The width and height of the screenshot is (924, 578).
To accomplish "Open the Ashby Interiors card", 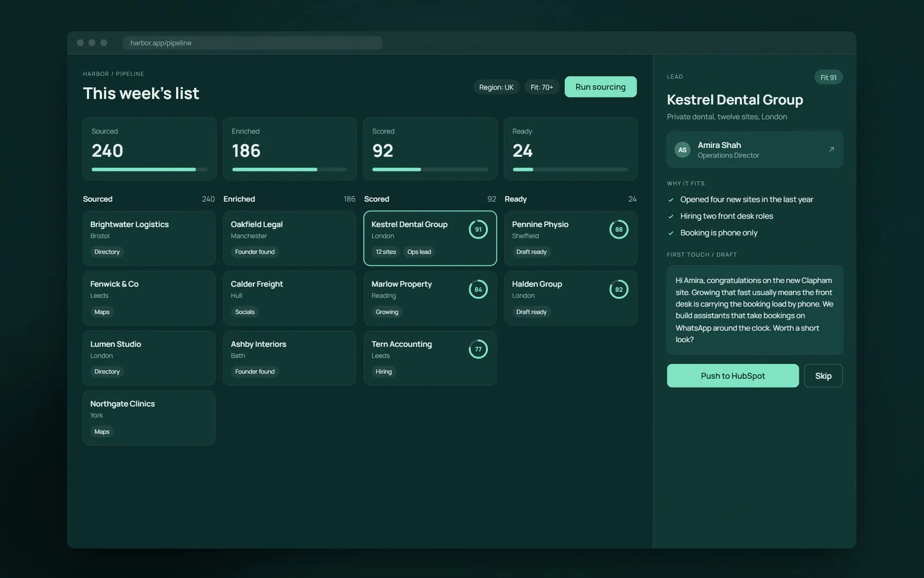I will 289,358.
